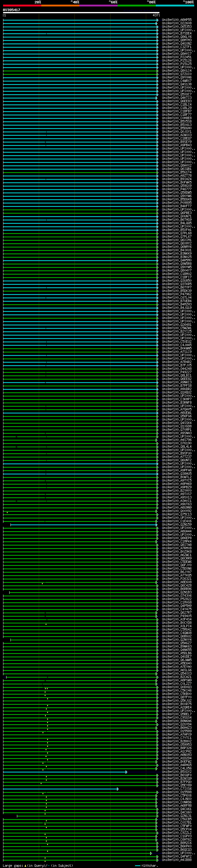This screenshot has width=197, height=868.
Task: Click the cyan alignment bar for UniRef100_Q2N159
Action: tap(84, 525)
